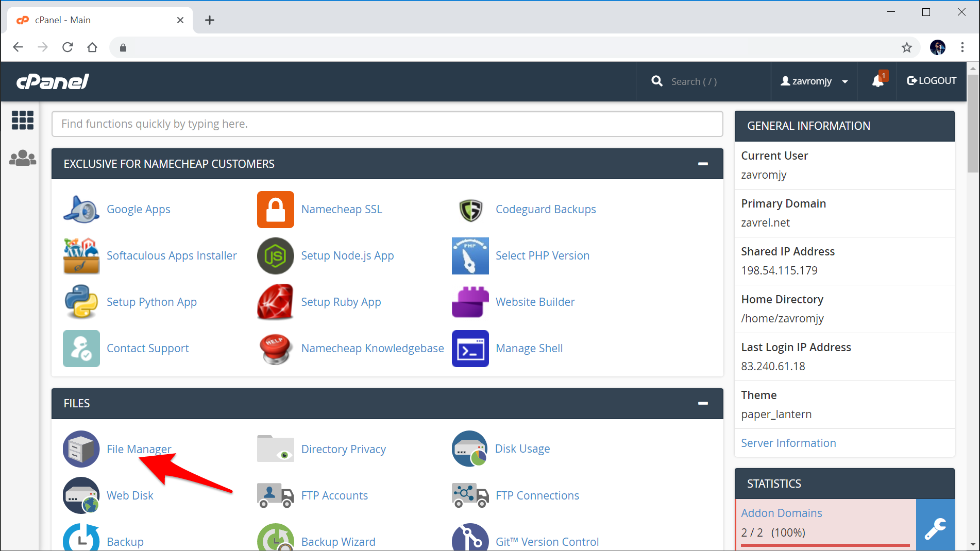The image size is (980, 551).
Task: Click the paper_lantern theme text
Action: (x=776, y=414)
